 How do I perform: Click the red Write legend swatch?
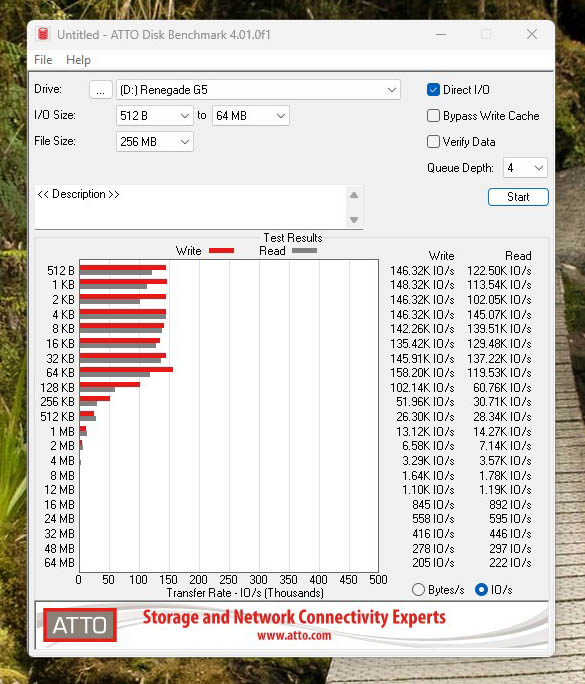pos(222,250)
